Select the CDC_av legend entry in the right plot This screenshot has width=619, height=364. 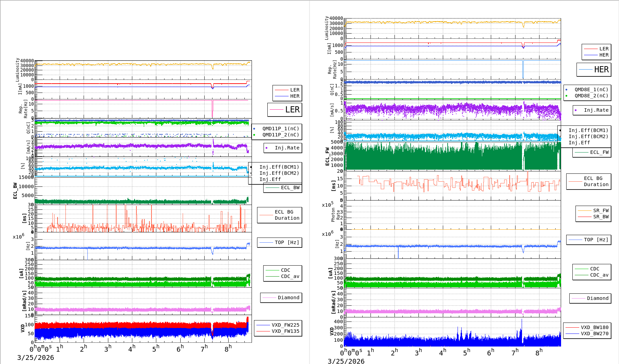pyautogui.click(x=599, y=275)
